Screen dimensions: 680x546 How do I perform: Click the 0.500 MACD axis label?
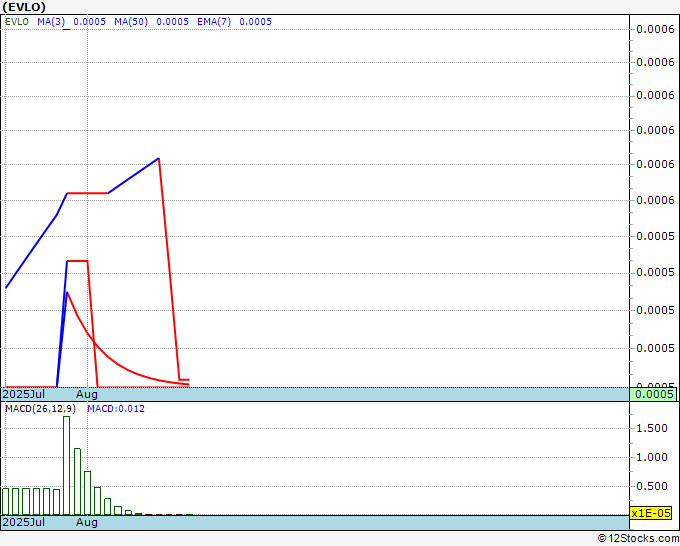[655, 486]
